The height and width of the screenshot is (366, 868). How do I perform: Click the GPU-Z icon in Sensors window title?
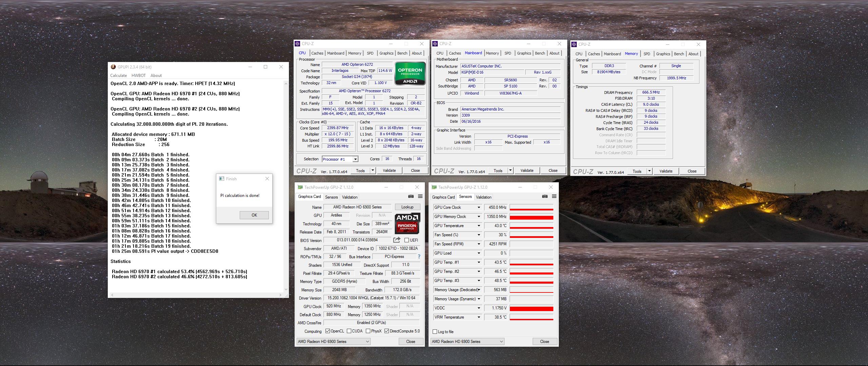(434, 187)
